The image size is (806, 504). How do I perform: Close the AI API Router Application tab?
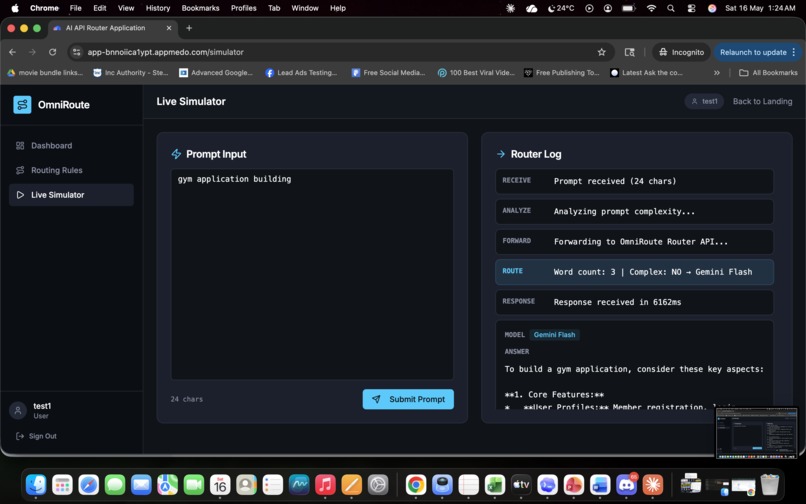(x=169, y=28)
